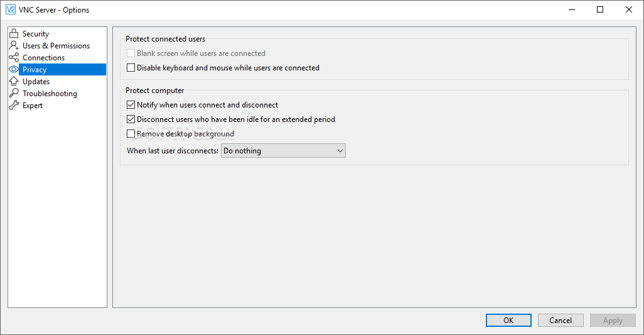Screen dimensions: 644x335
Task: Click the VNC logo in title bar
Action: (x=11, y=9)
